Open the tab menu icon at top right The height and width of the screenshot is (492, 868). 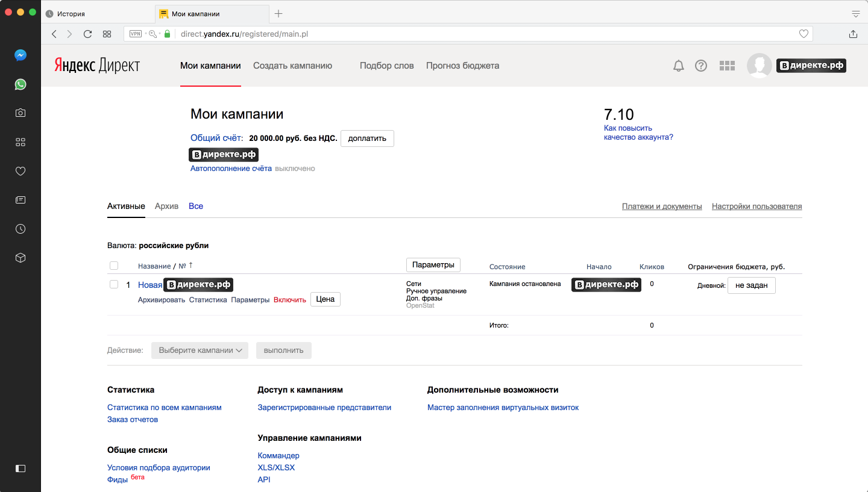pyautogui.click(x=855, y=14)
